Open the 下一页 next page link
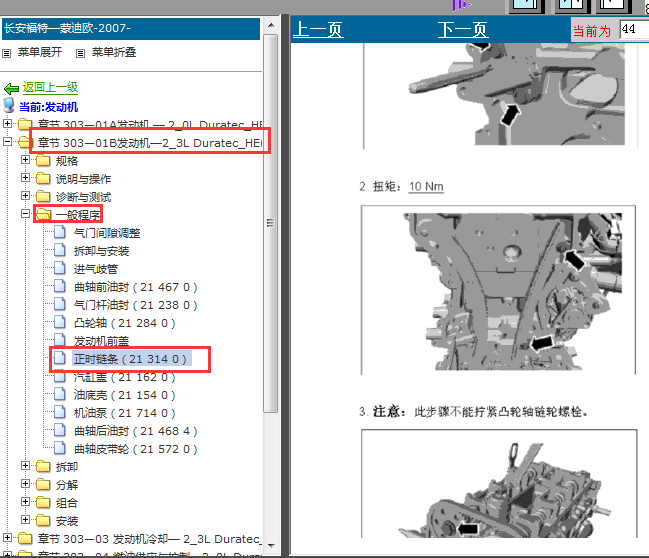The height and width of the screenshot is (558, 649). [463, 30]
